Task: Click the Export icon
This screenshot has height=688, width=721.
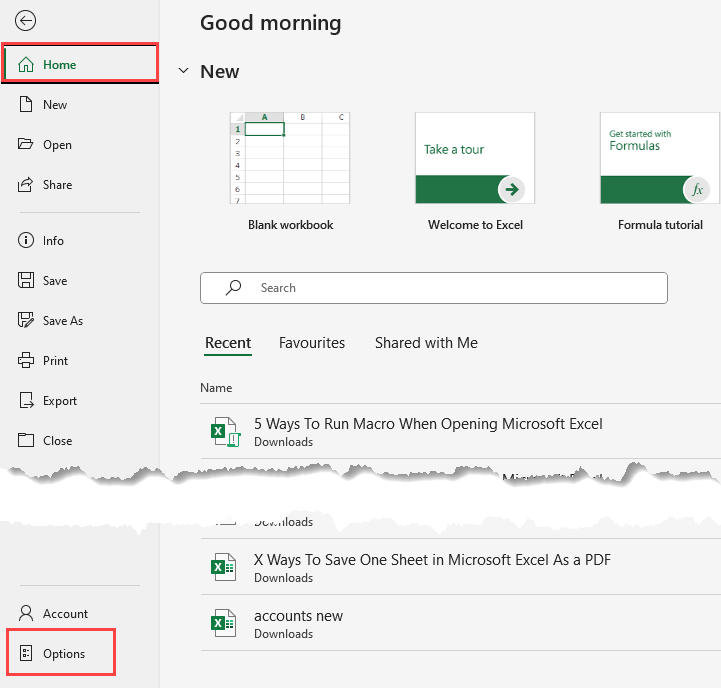Action: coord(26,400)
